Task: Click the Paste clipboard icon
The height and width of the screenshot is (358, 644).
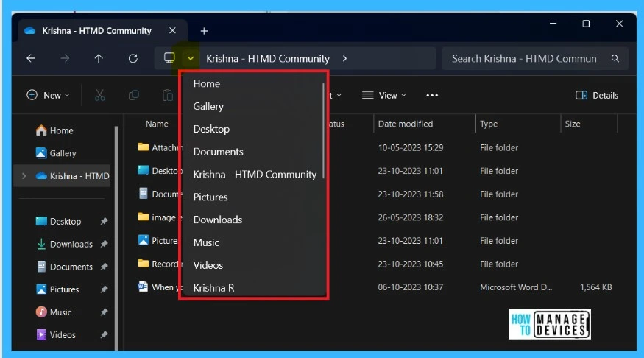Action: pos(168,95)
